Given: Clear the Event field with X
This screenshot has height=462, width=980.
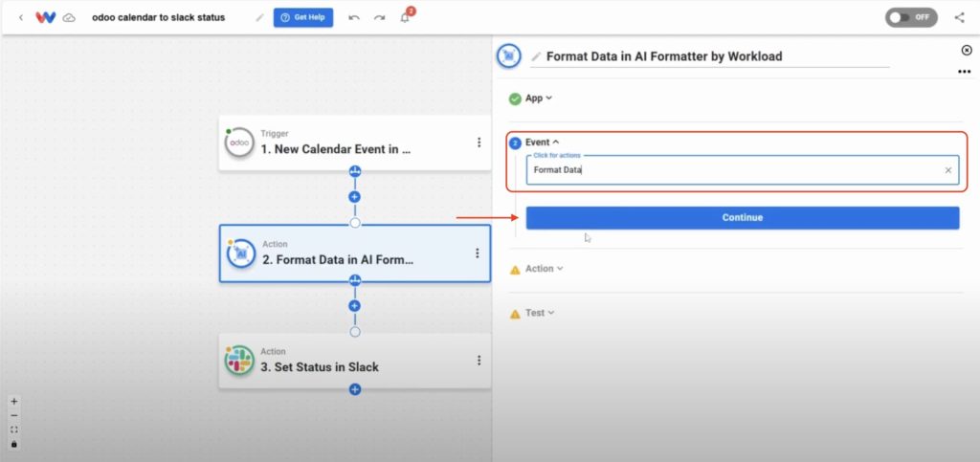Looking at the screenshot, I should click(x=948, y=170).
